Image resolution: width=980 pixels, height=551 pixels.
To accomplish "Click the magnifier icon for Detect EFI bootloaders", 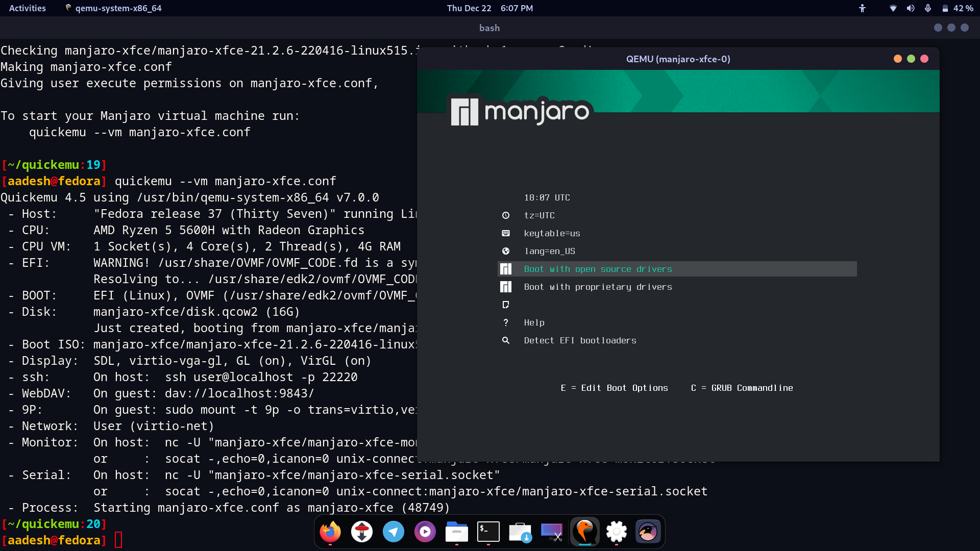I will tap(506, 340).
